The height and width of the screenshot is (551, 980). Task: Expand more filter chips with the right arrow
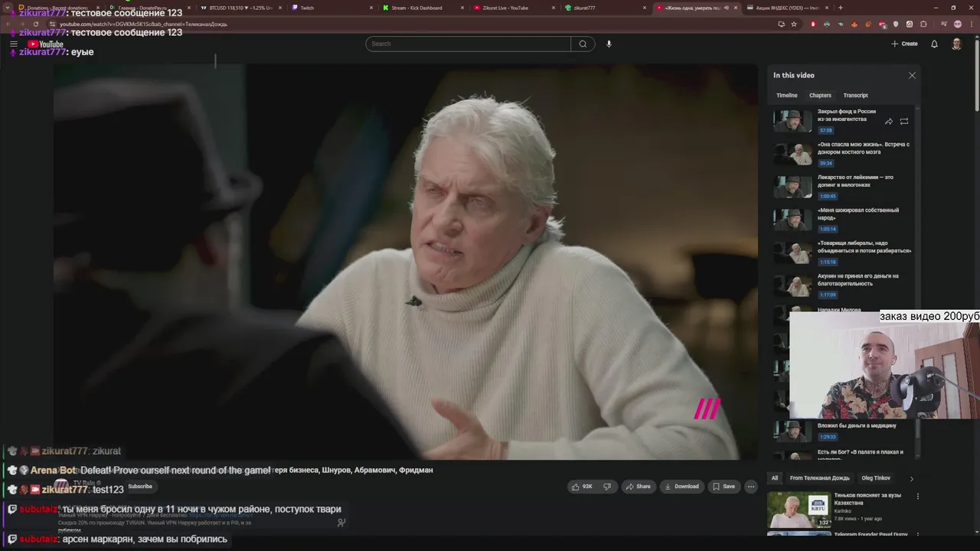[911, 478]
